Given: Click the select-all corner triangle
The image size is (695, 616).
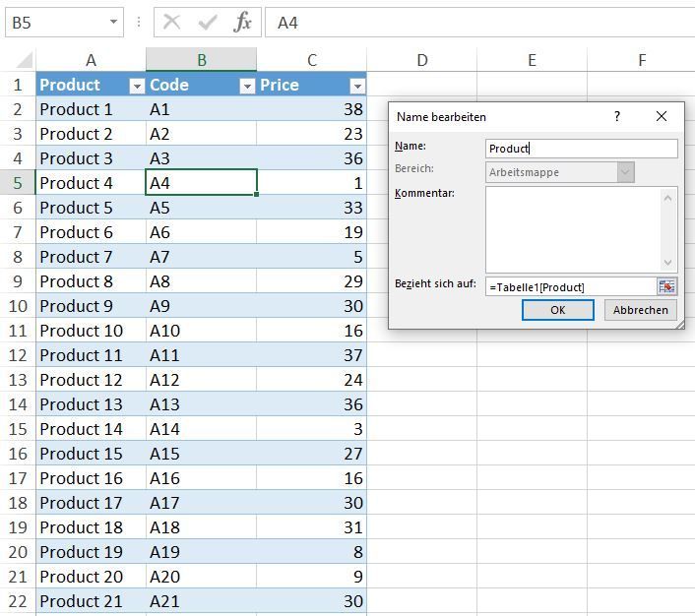Looking at the screenshot, I should click(25, 60).
